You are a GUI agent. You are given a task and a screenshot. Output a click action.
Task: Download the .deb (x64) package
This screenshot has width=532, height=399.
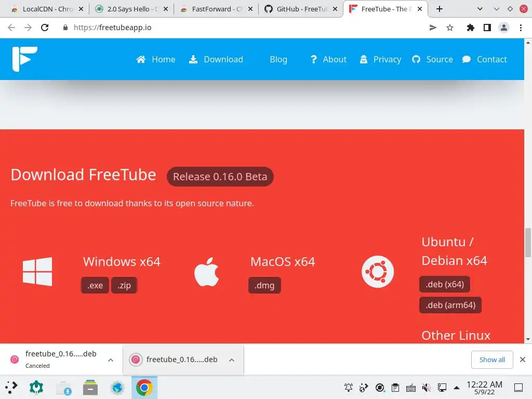tap(445, 284)
